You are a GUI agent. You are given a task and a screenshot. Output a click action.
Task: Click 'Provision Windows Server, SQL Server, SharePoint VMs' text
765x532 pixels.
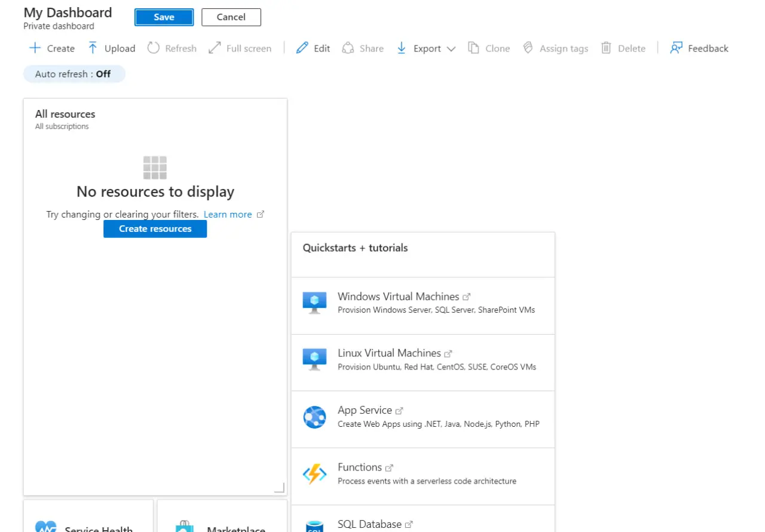(436, 310)
